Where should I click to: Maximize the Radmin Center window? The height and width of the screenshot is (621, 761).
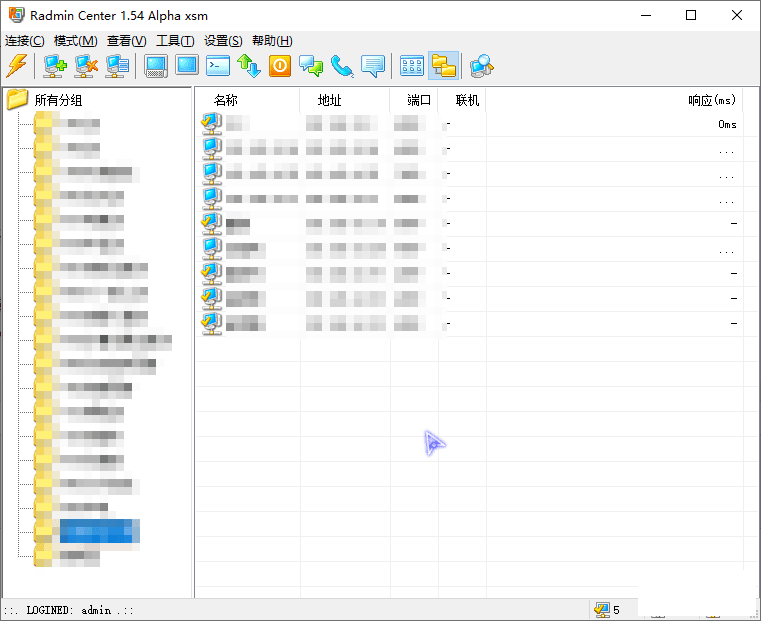click(x=691, y=15)
